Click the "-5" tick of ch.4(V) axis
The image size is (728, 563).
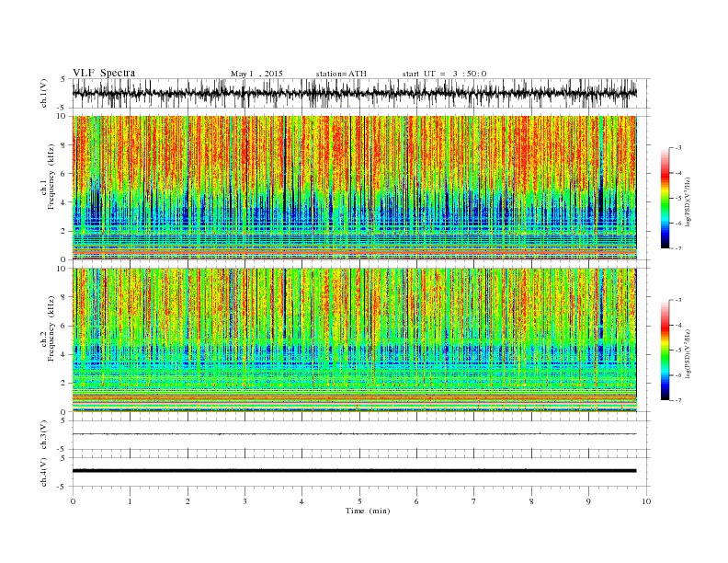63,487
